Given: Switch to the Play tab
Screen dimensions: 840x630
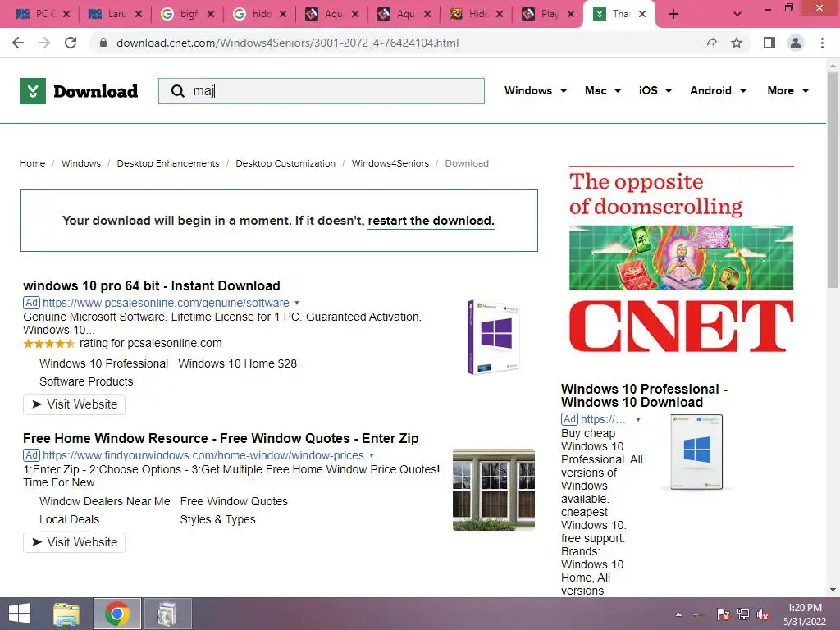Looking at the screenshot, I should [x=548, y=14].
